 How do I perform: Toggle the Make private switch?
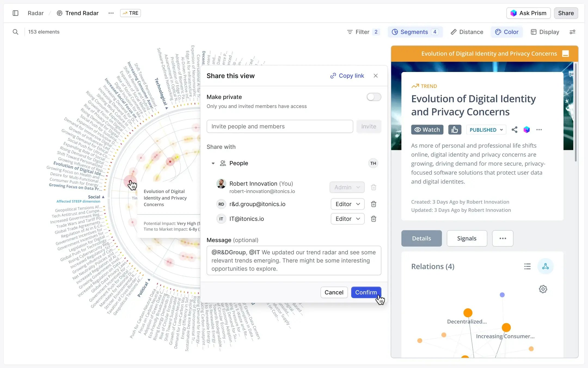point(374,97)
